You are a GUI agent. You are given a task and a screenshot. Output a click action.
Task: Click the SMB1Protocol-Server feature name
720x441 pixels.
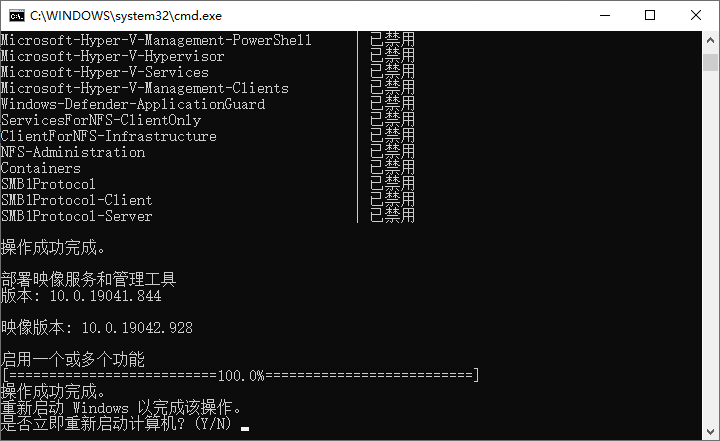(x=76, y=216)
